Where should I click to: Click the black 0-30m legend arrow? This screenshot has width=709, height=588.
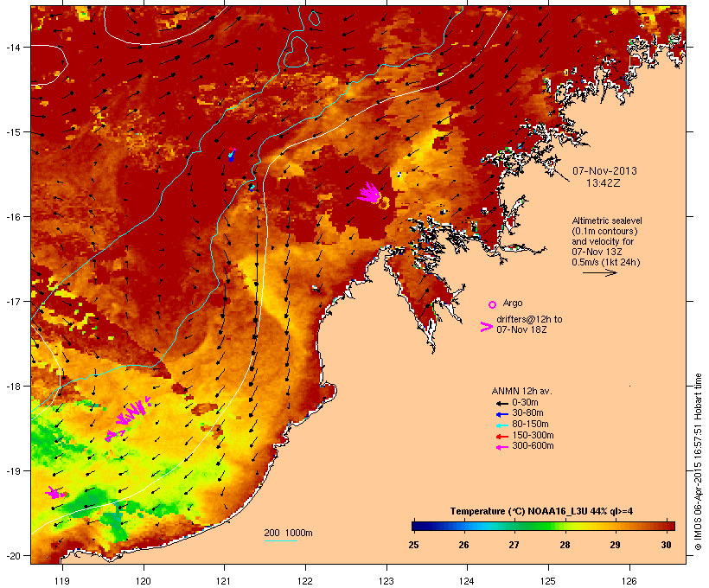[x=502, y=403]
